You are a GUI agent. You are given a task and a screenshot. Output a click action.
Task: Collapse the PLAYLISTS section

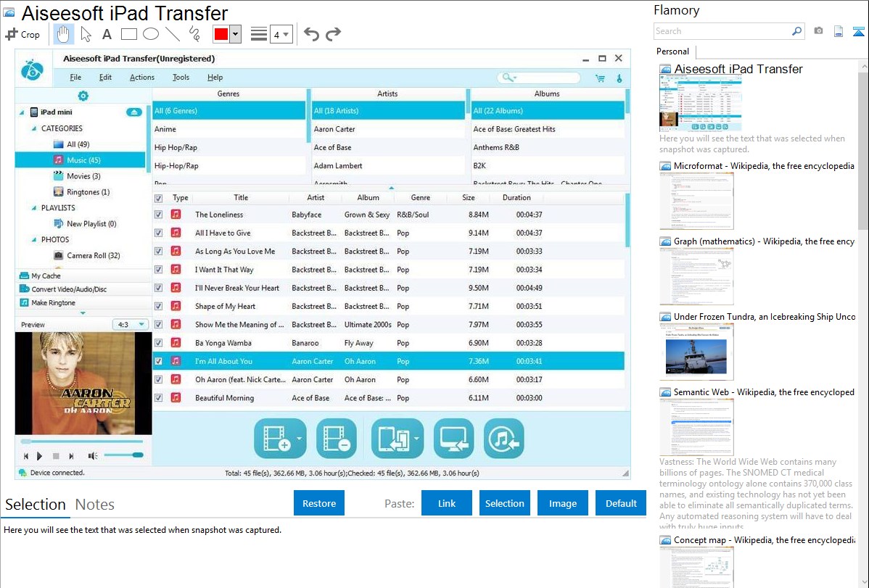[x=34, y=208]
